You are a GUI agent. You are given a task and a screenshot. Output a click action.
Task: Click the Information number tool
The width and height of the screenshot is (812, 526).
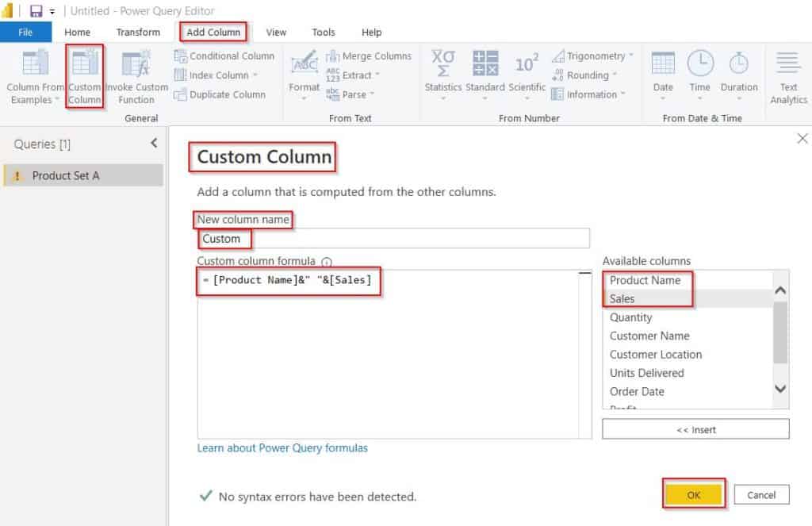point(588,95)
